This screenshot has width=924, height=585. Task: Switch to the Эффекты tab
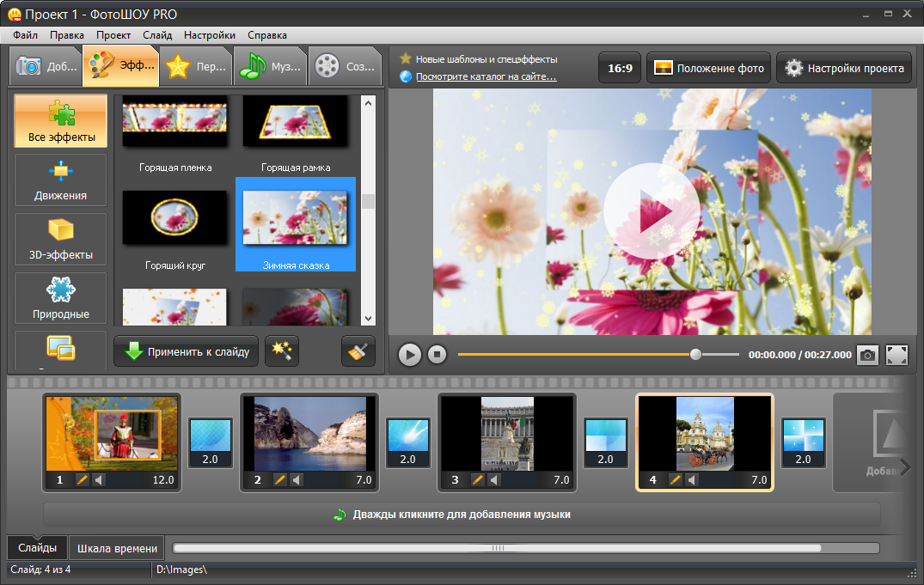121,66
